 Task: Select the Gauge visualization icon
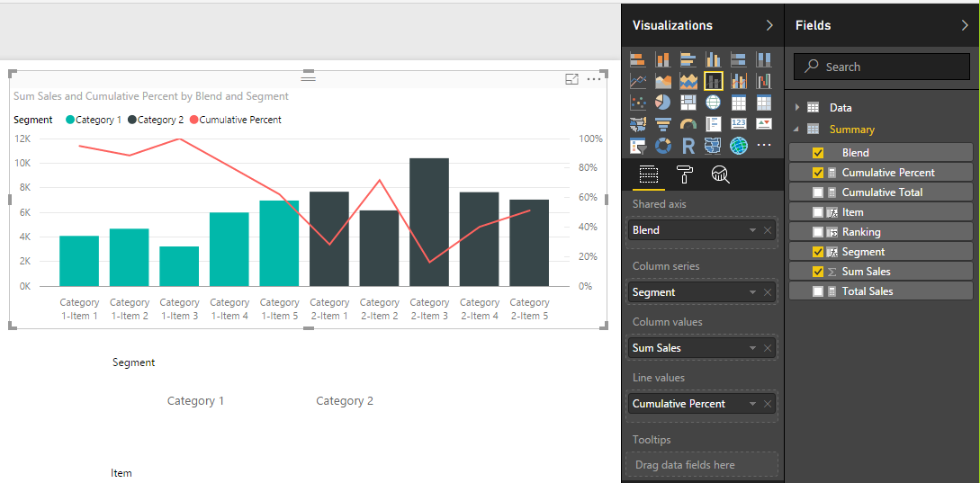click(x=688, y=124)
